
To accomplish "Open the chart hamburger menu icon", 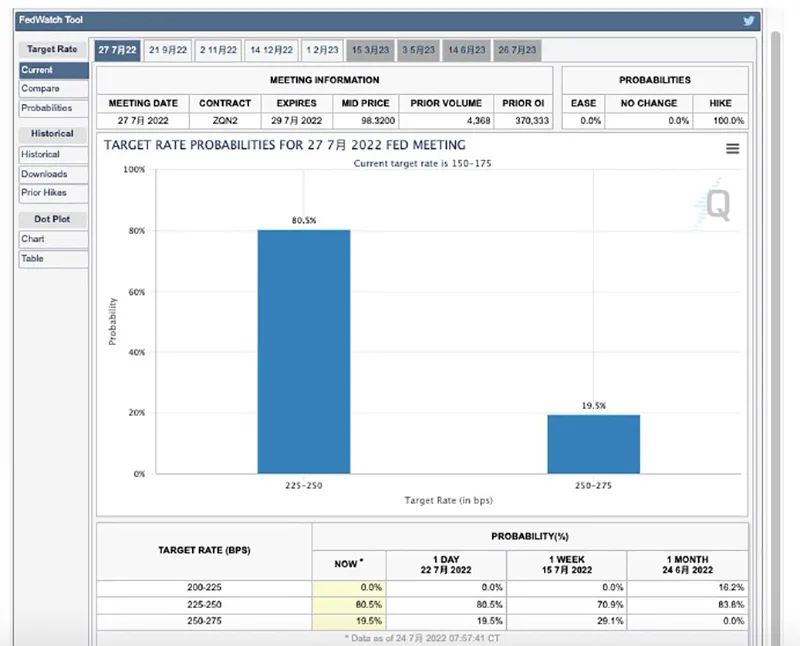I will pos(733,148).
